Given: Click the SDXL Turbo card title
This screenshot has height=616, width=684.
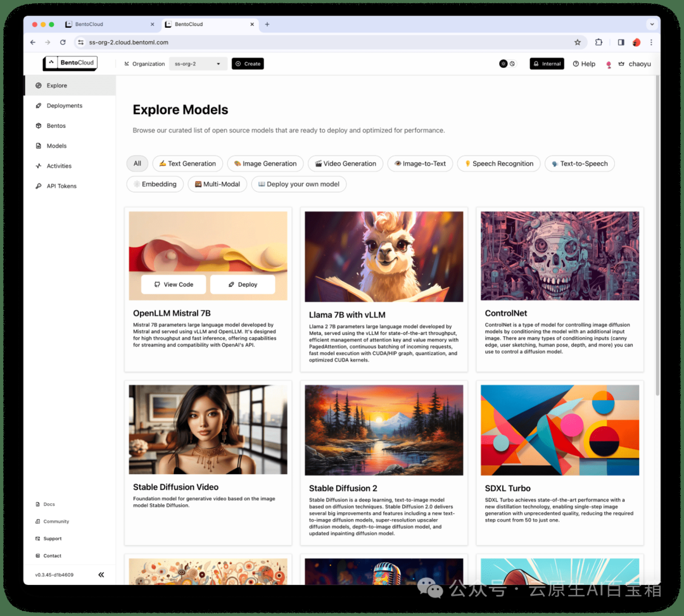Looking at the screenshot, I should 508,488.
